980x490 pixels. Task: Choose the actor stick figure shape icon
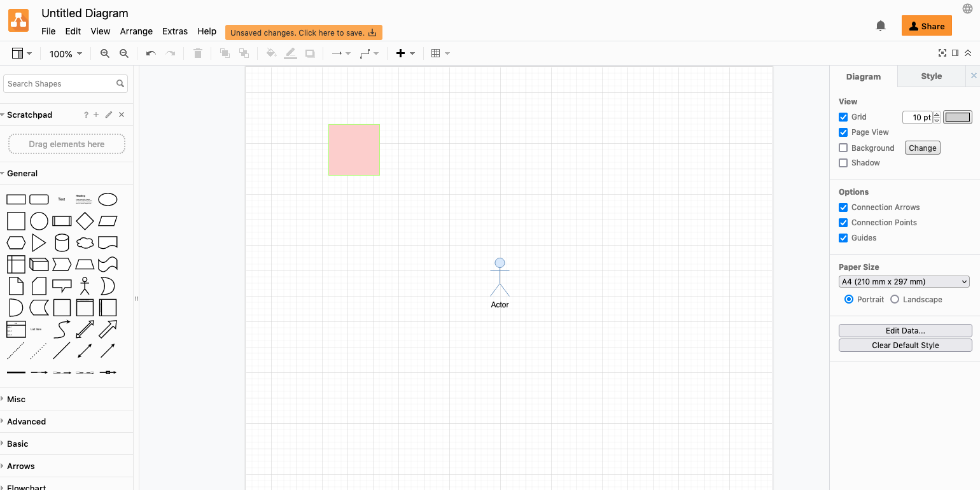click(85, 286)
